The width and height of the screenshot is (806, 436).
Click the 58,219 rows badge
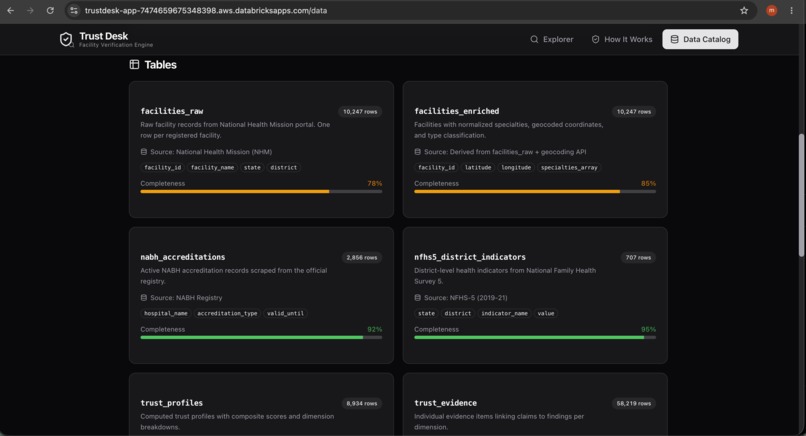(x=634, y=404)
